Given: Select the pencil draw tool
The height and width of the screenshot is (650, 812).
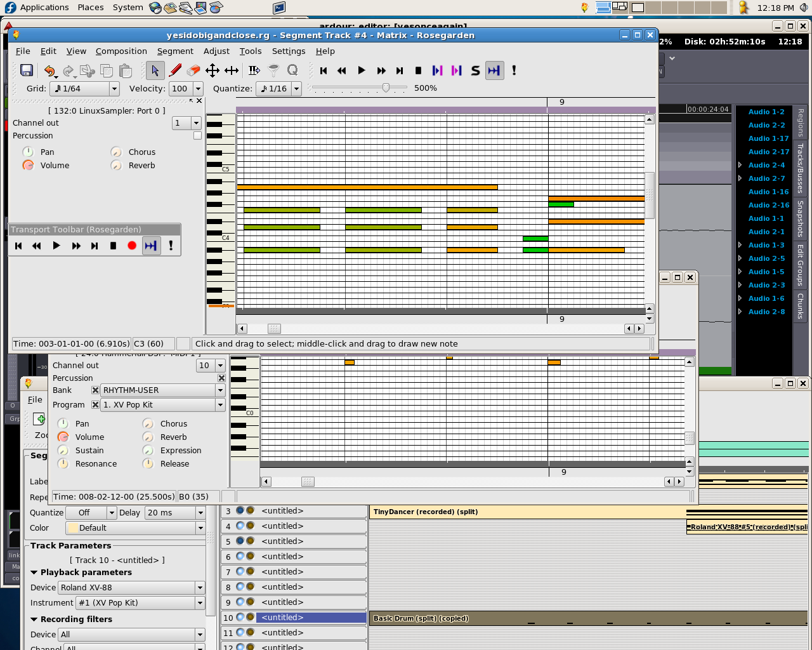Looking at the screenshot, I should [175, 70].
